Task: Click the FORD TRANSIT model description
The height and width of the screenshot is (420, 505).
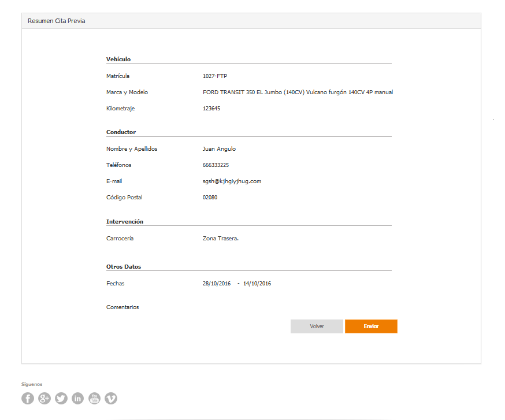Action: click(298, 92)
